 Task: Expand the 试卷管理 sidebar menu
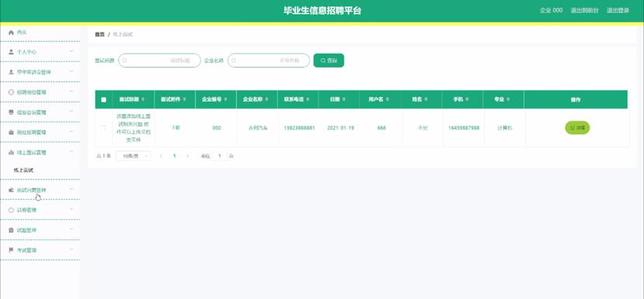[40, 210]
